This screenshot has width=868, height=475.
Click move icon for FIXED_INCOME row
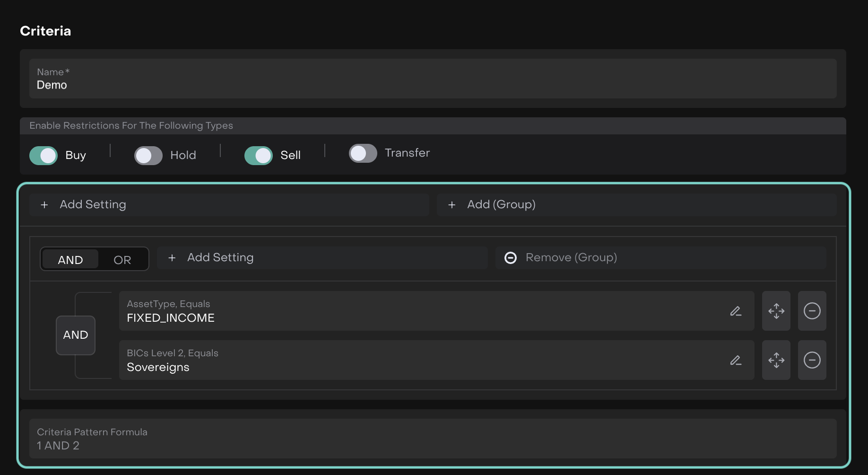click(x=776, y=311)
